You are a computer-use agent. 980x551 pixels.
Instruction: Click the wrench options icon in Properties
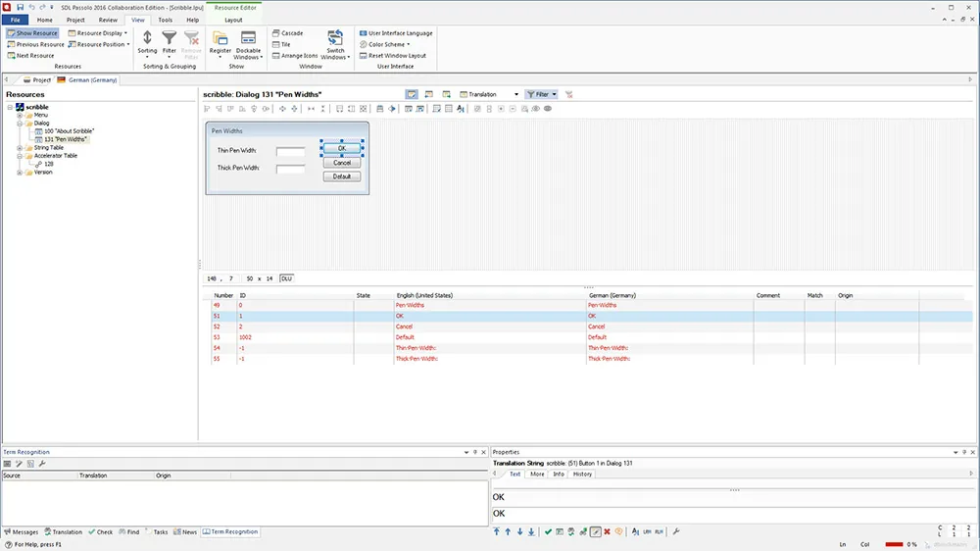click(x=675, y=531)
